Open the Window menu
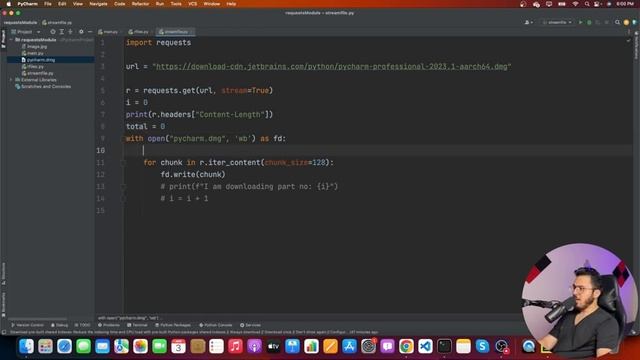This screenshot has width=640, height=360. (x=211, y=4)
